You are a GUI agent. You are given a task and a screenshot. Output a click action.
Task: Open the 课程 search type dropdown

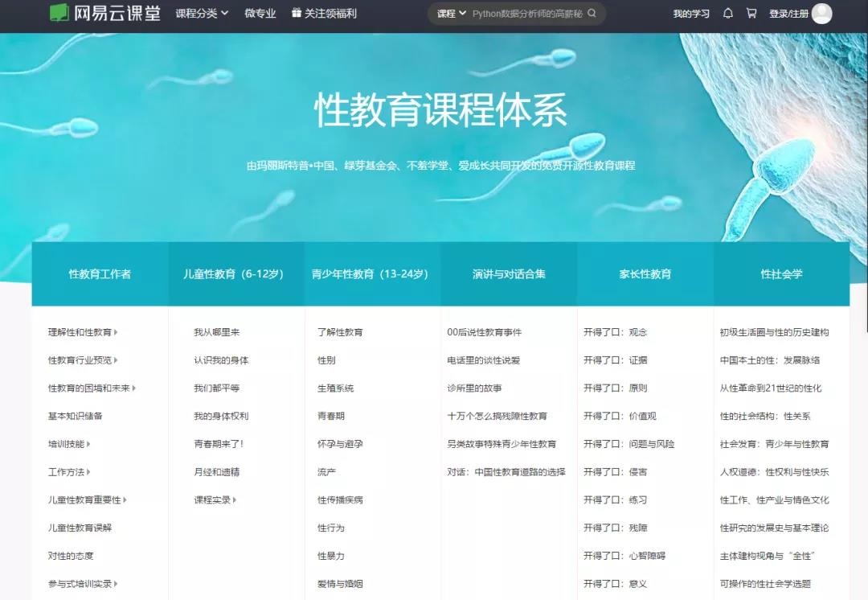pos(451,14)
